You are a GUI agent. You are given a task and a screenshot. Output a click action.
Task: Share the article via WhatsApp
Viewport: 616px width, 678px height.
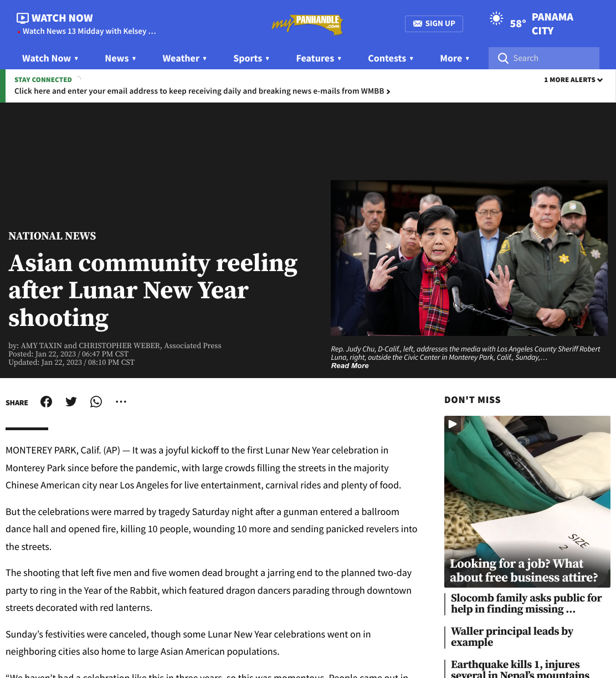96,402
